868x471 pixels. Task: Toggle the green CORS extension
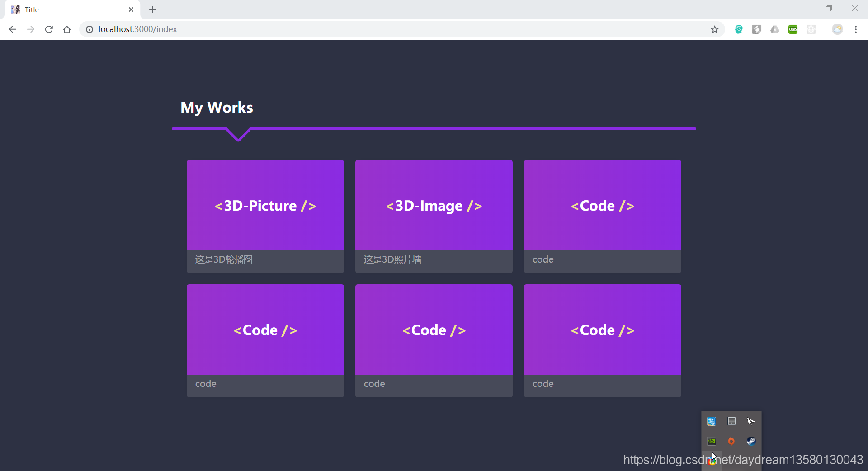(x=793, y=29)
